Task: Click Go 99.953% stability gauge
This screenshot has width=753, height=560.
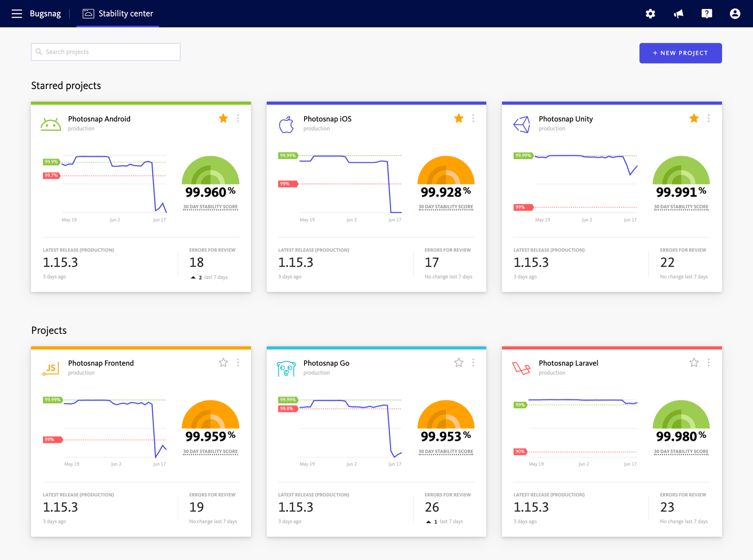Action: (x=446, y=415)
